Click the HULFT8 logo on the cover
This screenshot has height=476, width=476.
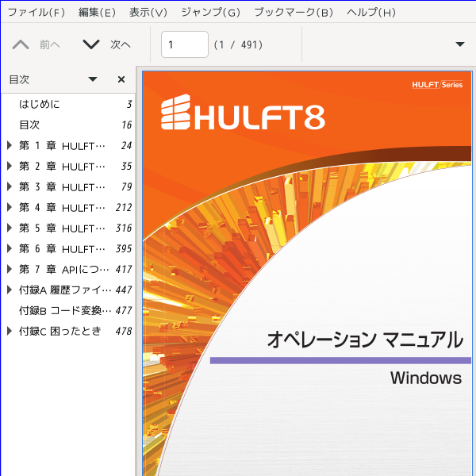(x=243, y=113)
